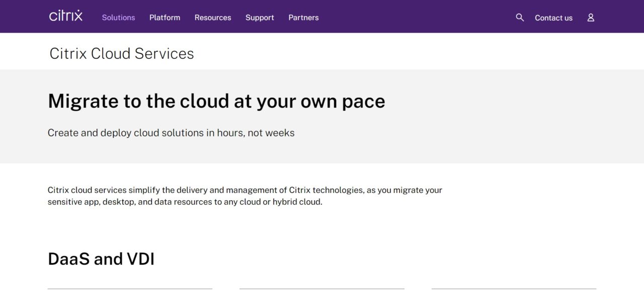Click the Citrix Cloud Services title
Image resolution: width=644 pixels, height=306 pixels.
tap(122, 53)
